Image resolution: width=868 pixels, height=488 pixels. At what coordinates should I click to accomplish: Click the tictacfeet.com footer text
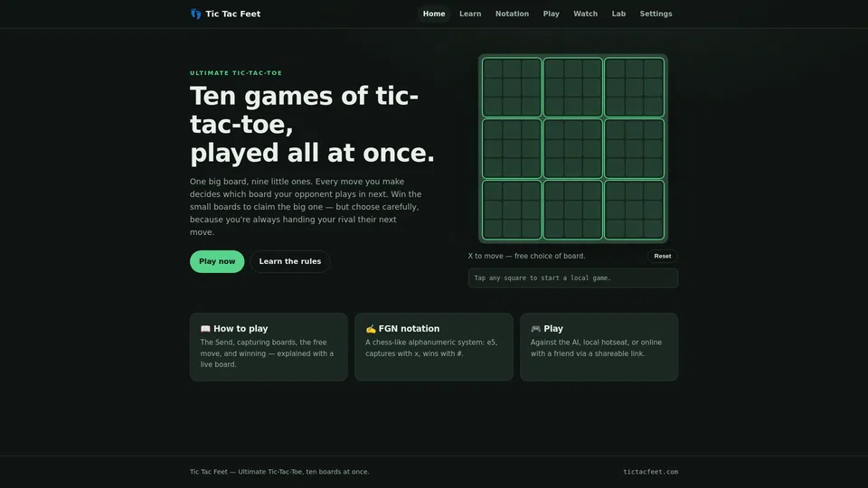(x=650, y=472)
